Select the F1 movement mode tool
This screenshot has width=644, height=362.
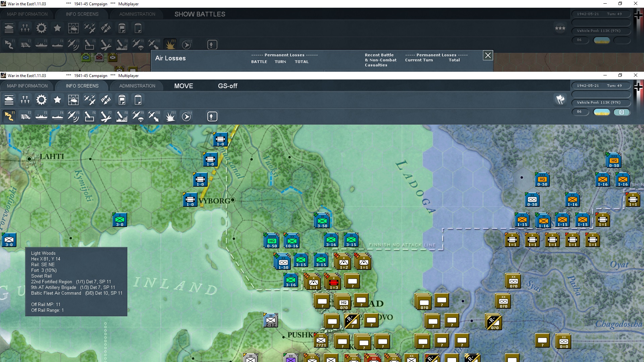9,116
